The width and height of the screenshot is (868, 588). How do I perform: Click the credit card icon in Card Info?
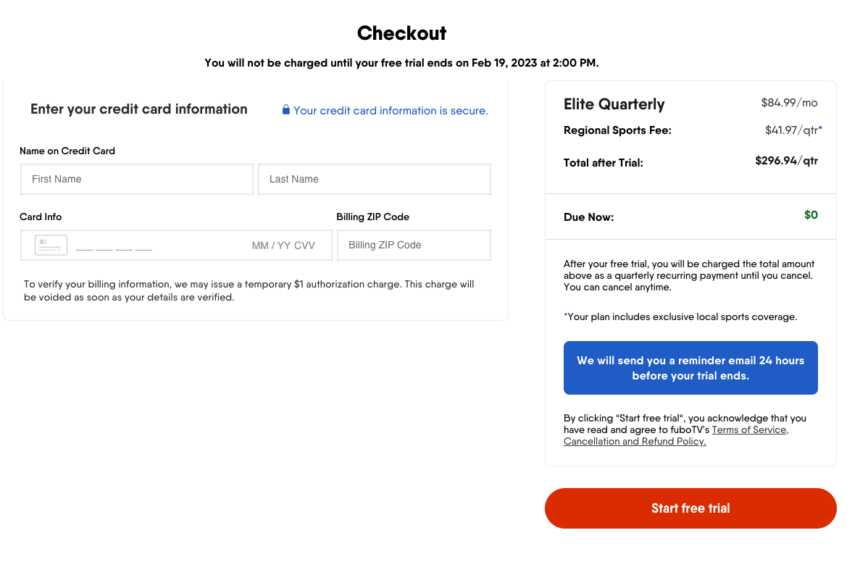pyautogui.click(x=50, y=245)
